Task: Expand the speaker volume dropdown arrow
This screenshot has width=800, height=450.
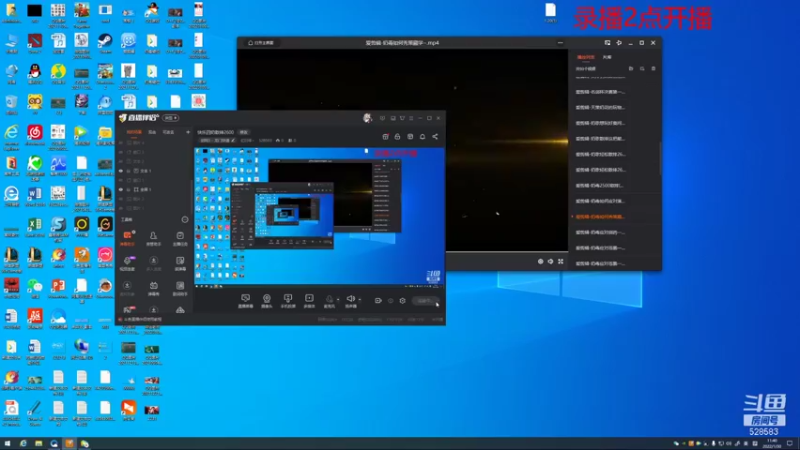Action: point(359,300)
